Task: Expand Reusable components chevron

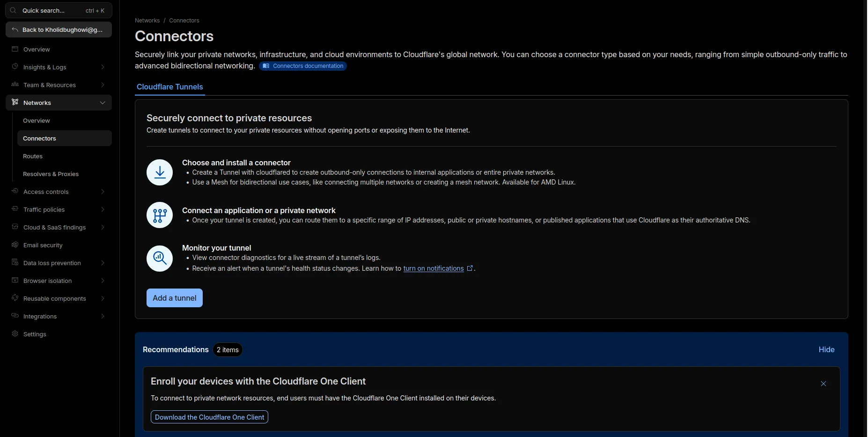Action: [x=103, y=298]
